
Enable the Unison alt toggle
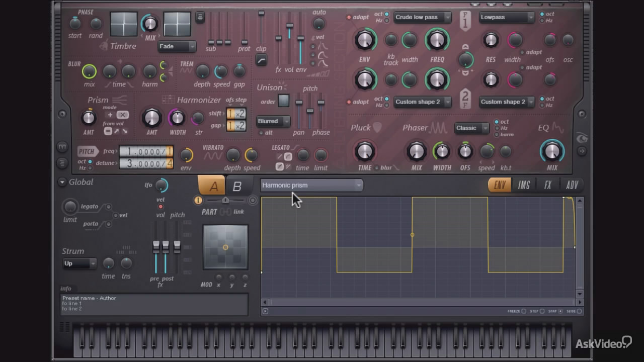(261, 133)
